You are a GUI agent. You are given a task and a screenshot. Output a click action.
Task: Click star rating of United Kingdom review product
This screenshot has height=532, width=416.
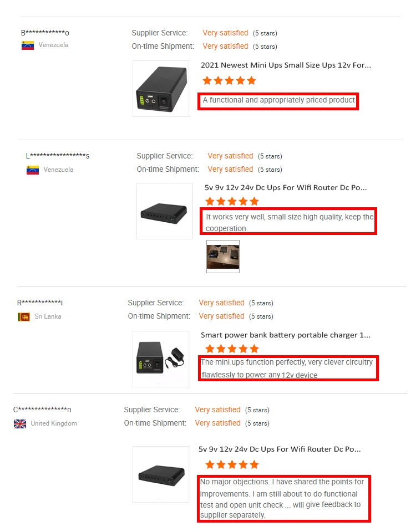click(x=232, y=464)
